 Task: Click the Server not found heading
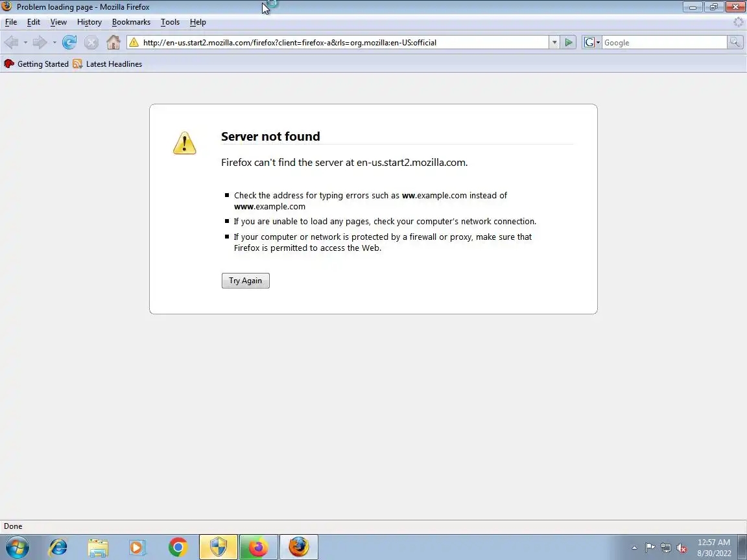click(270, 136)
